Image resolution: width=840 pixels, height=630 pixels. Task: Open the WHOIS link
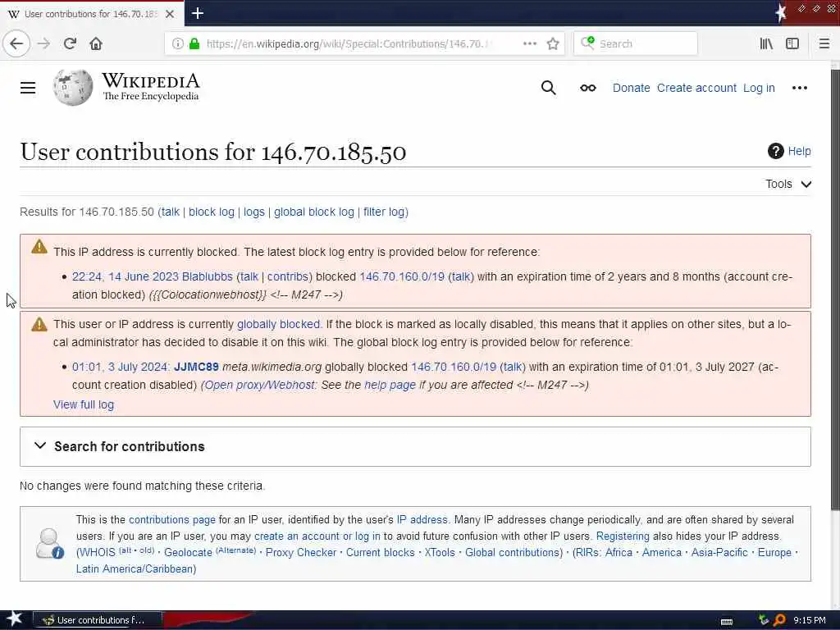pos(98,553)
